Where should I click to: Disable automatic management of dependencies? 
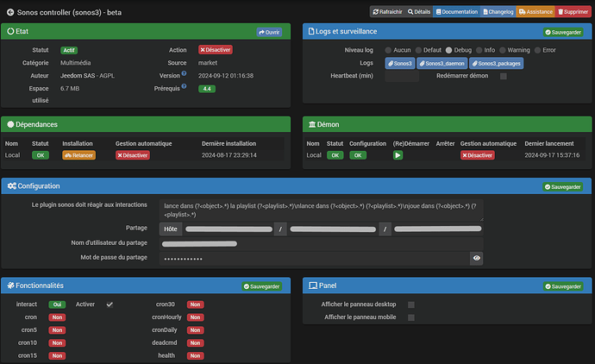[133, 155]
